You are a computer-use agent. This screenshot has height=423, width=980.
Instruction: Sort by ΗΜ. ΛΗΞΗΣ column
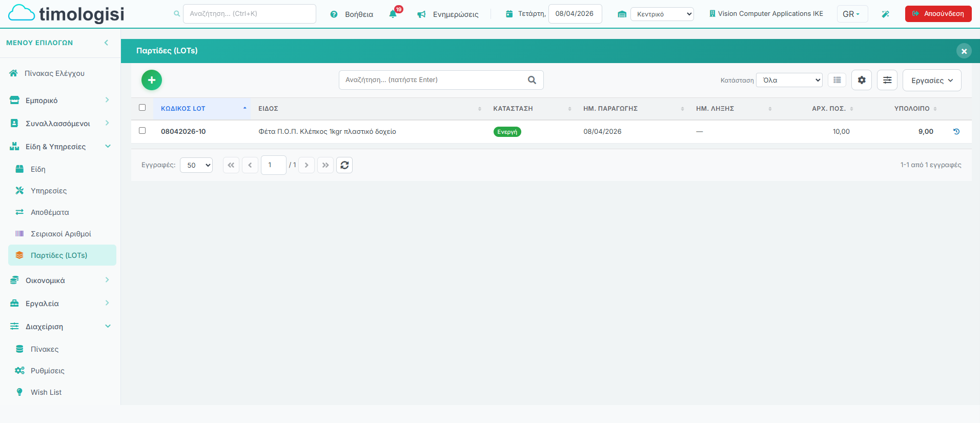tap(732, 109)
